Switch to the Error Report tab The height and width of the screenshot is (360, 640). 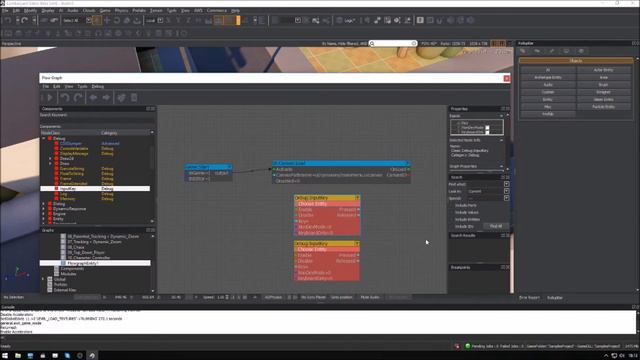coord(529,298)
